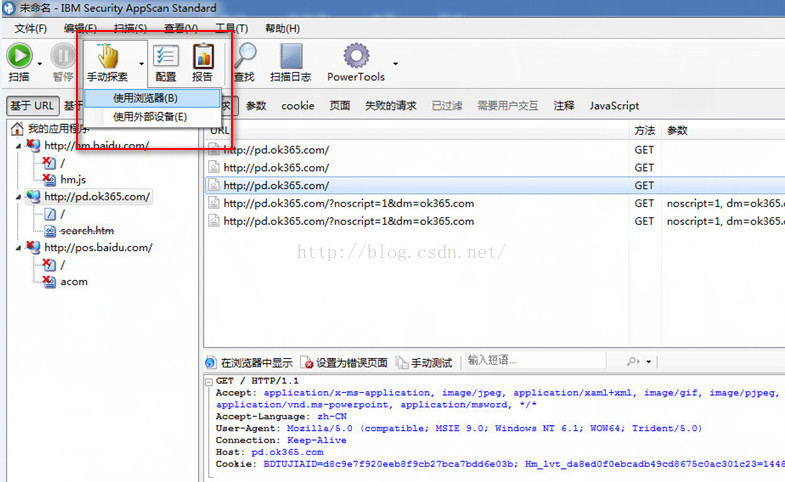
Task: Click the pos.baidu.com excluded site icon
Action: click(x=34, y=247)
